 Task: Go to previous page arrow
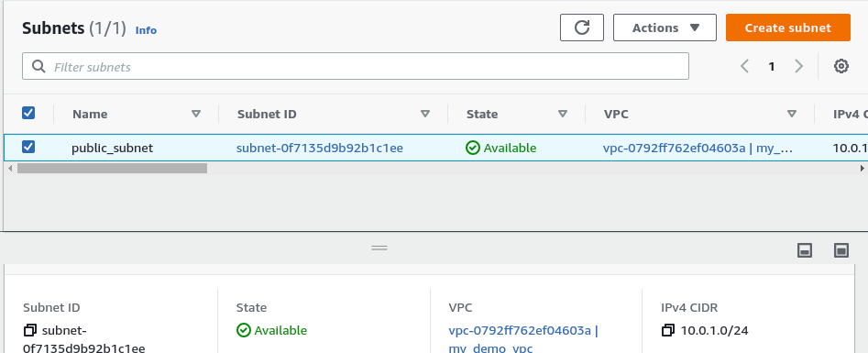point(744,67)
